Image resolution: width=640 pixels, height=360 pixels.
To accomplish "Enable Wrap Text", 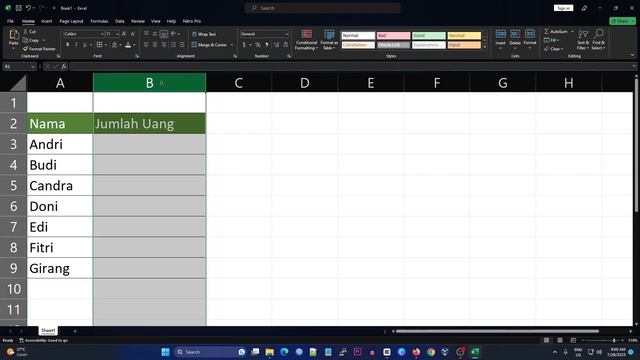I will coord(204,34).
